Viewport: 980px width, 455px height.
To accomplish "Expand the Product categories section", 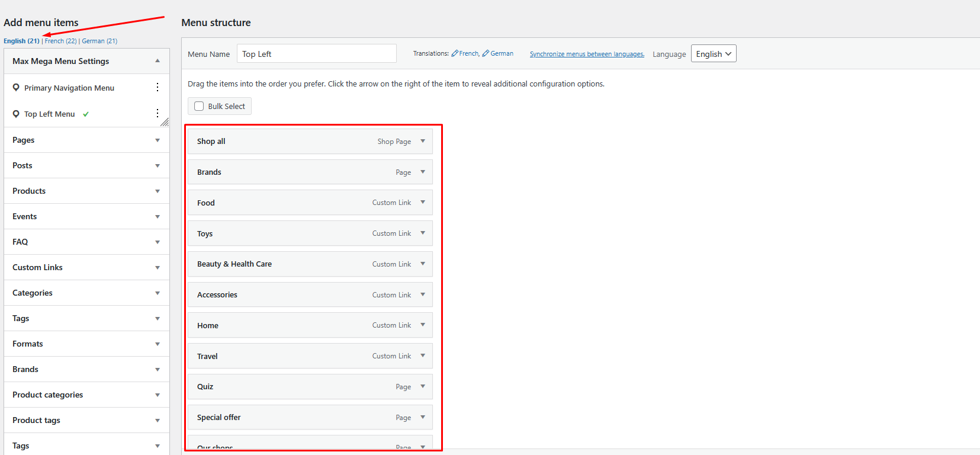I will 158,395.
